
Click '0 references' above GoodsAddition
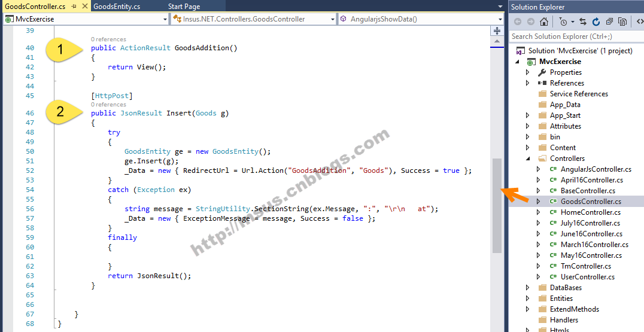[108, 39]
